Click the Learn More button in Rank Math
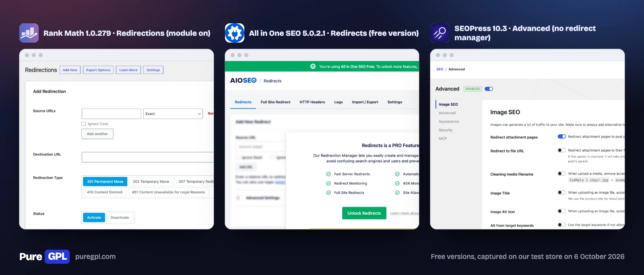Screen dimensions: 644x275 click(128, 70)
